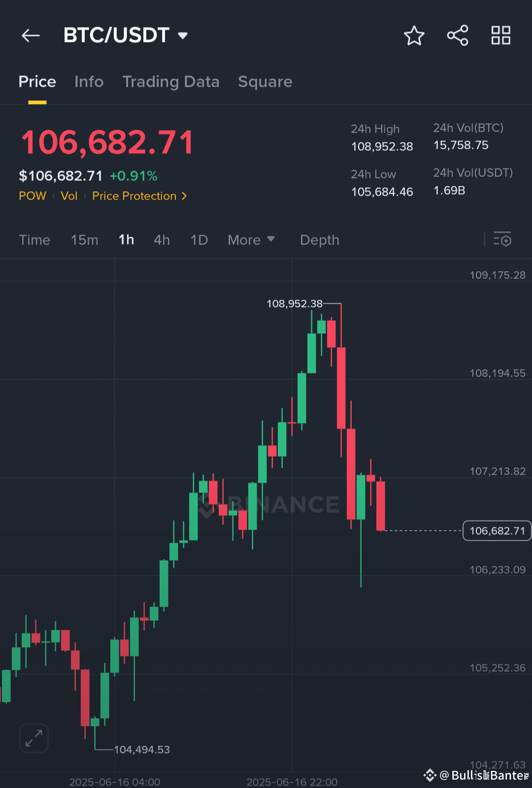532x788 pixels.
Task: Open the apps grid menu
Action: tap(500, 35)
